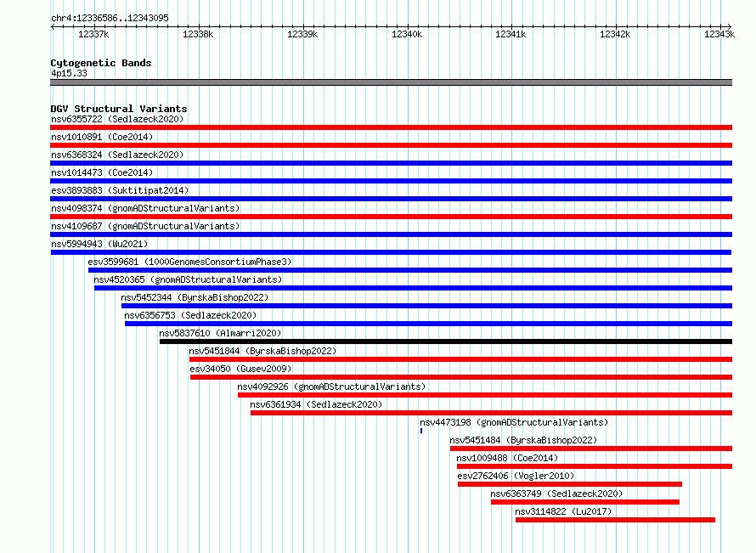Click the nsv6355722 (Sedlazeck2020) variant label
The width and height of the screenshot is (756, 553).
tap(117, 119)
